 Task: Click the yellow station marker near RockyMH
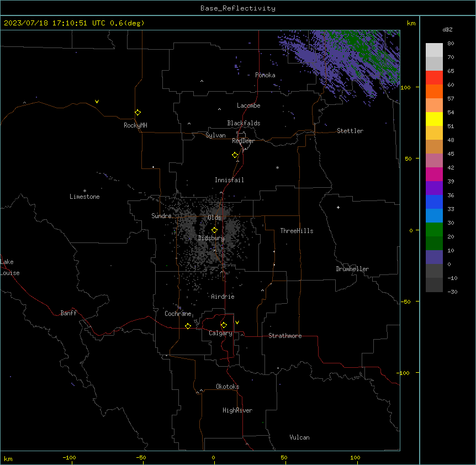pyautogui.click(x=138, y=113)
